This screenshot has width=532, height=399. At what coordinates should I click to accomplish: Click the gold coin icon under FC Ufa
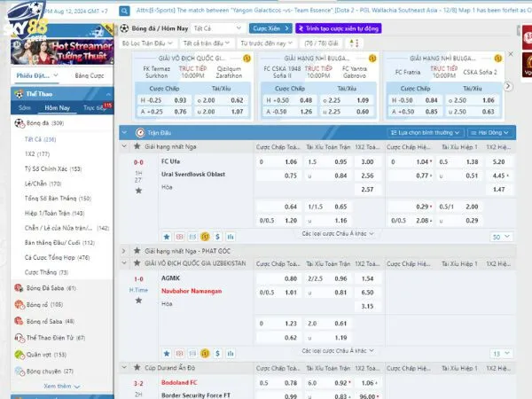[x=205, y=237]
